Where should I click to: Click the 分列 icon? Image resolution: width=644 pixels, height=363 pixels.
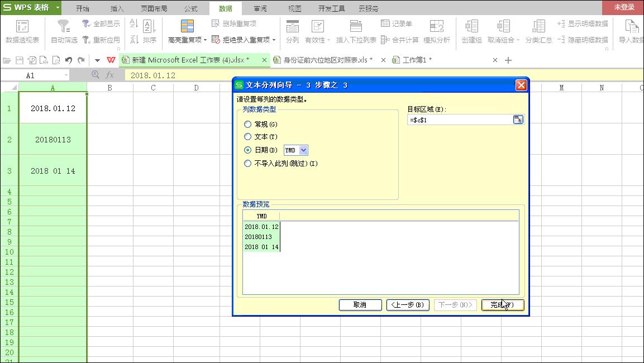[x=292, y=31]
